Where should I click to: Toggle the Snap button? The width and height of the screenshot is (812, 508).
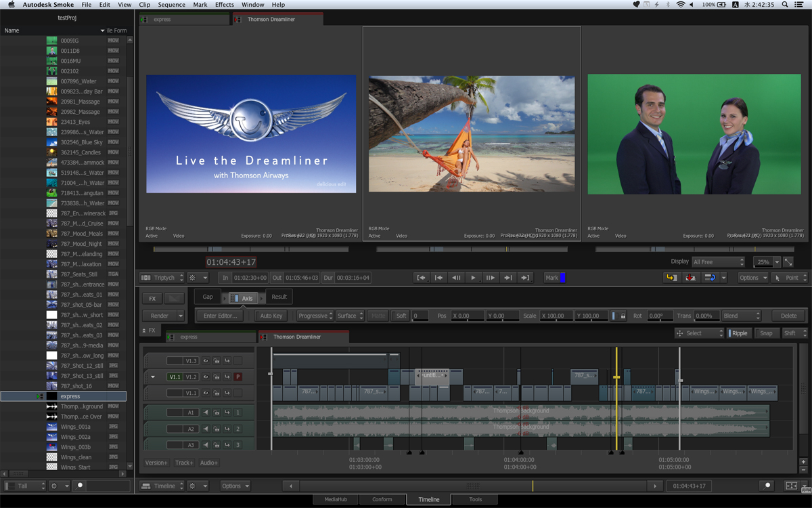point(766,333)
